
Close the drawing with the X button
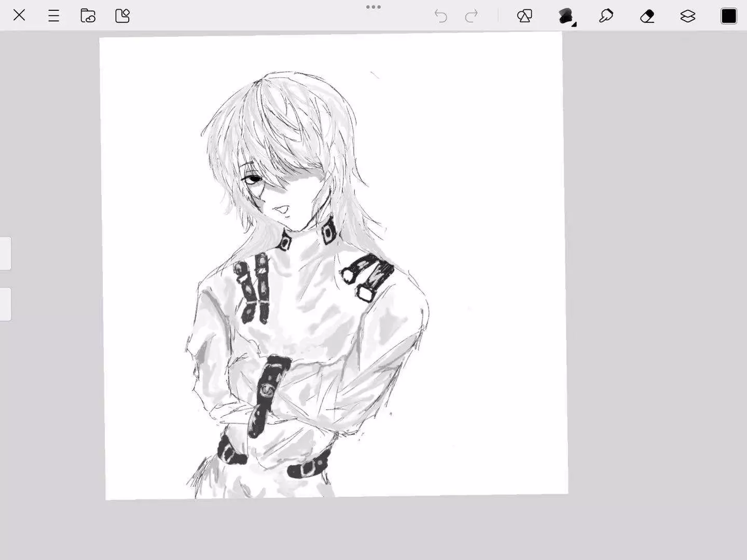[19, 15]
